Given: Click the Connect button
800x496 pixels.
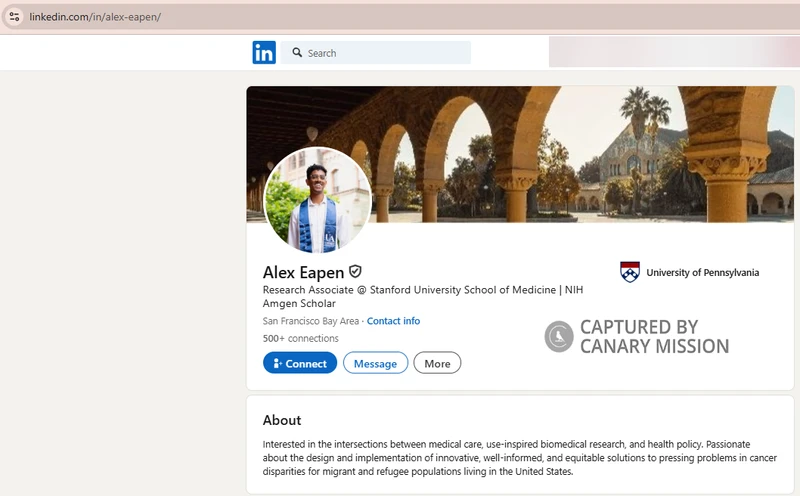Looking at the screenshot, I should pyautogui.click(x=300, y=363).
